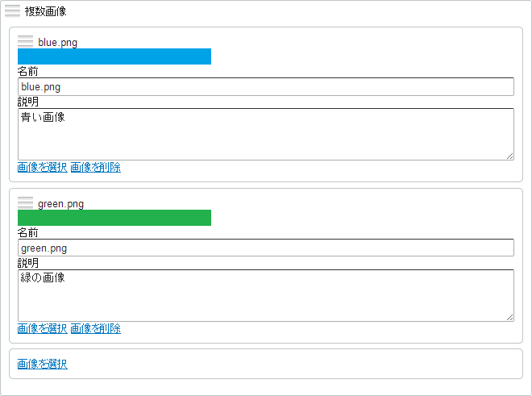The height and width of the screenshot is (396, 532).
Task: Click the green.png title text in header
Action: 60,204
